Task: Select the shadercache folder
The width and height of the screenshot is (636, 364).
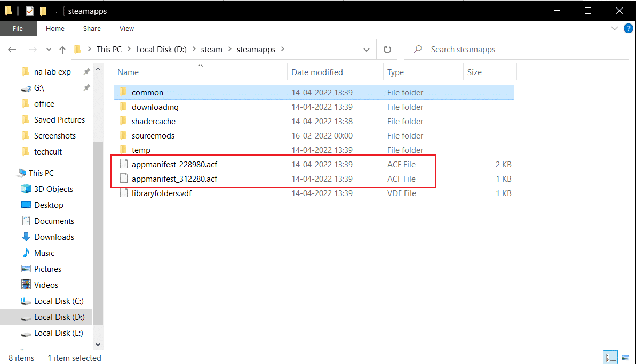Action: pyautogui.click(x=314, y=121)
